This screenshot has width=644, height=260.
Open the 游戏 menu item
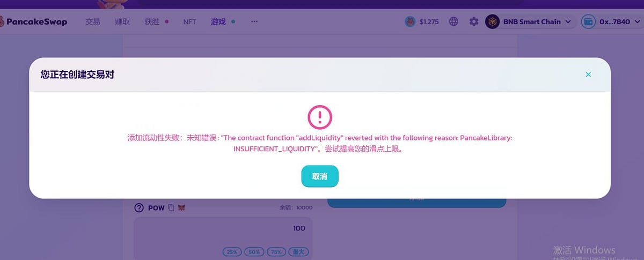218,22
